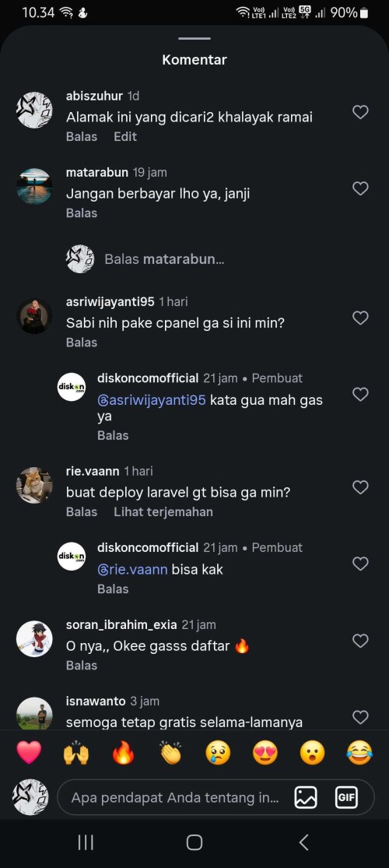Tap the heart-eyes emoji reaction
389x868 pixels.
(265, 753)
